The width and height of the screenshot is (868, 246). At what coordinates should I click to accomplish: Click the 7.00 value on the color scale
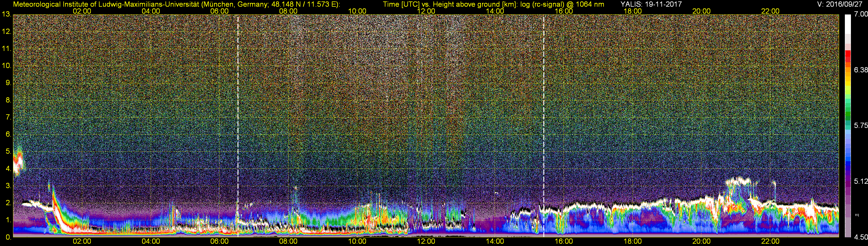pos(861,14)
